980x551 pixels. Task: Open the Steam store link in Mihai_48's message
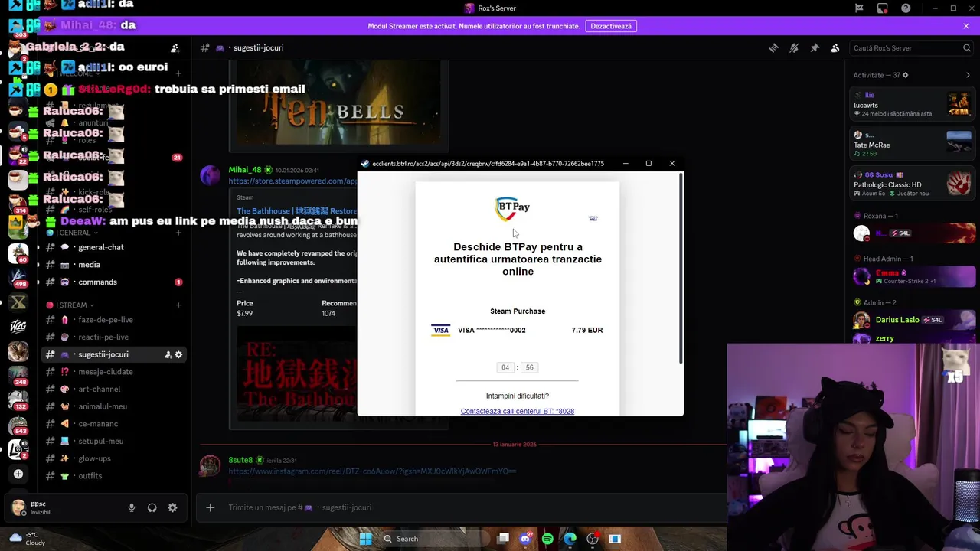point(292,181)
